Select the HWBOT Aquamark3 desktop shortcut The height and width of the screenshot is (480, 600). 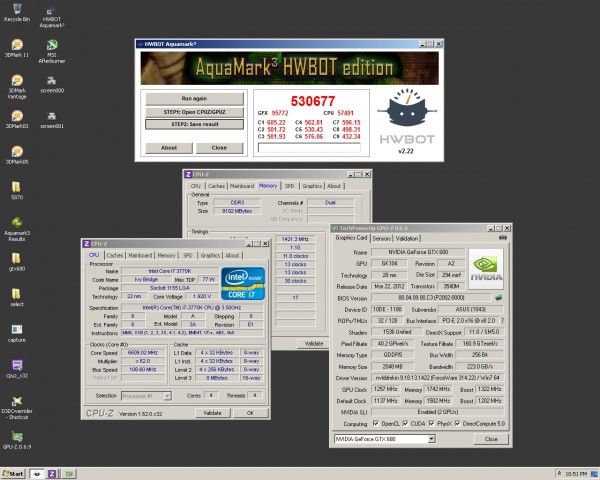[x=52, y=17]
